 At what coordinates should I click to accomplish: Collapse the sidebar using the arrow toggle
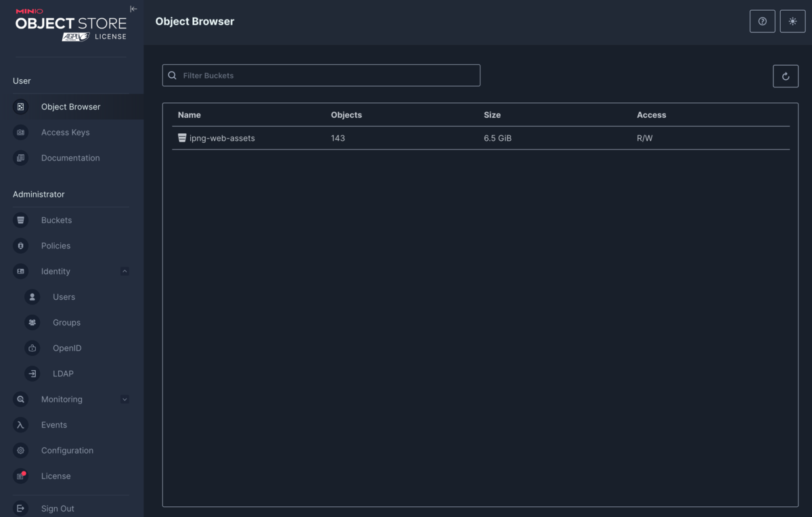tap(133, 9)
